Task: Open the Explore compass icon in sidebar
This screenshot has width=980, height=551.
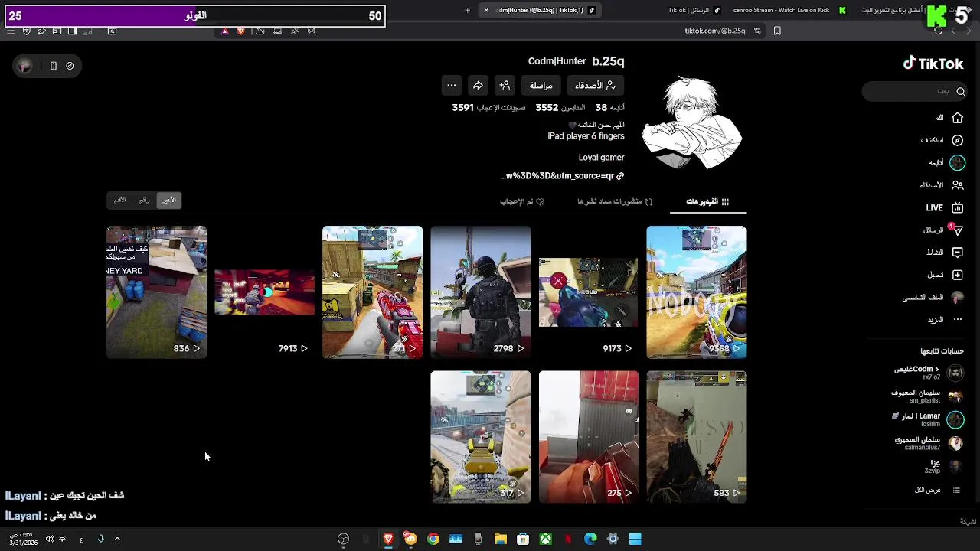Action: pos(957,140)
